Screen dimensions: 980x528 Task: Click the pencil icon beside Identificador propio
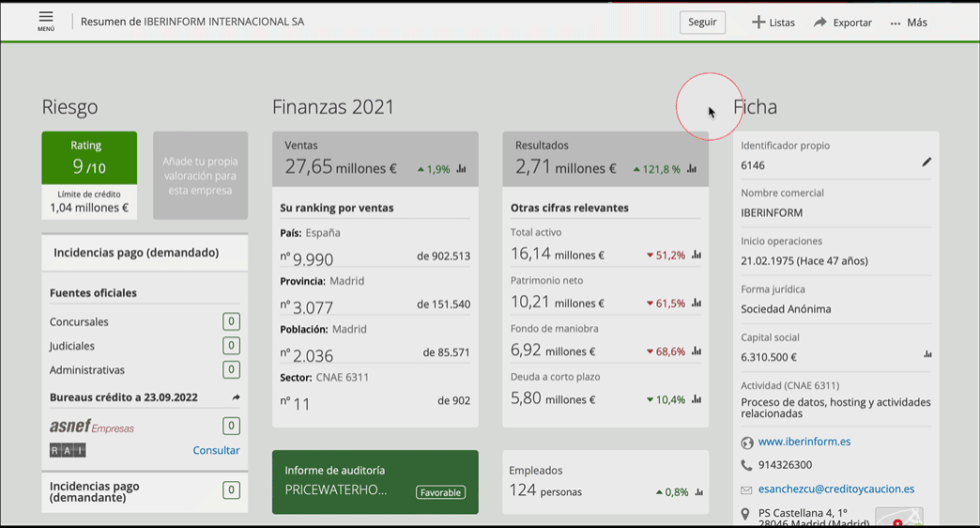click(926, 163)
